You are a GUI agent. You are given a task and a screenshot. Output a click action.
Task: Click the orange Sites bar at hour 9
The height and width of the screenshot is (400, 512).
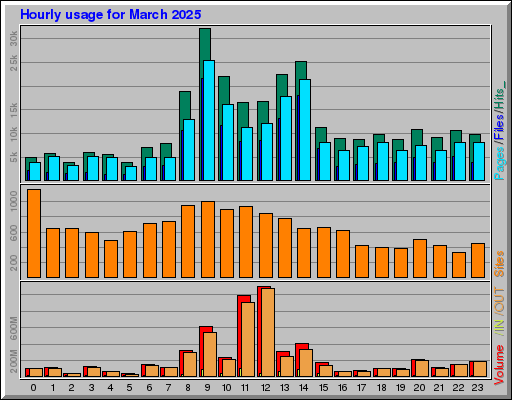click(x=208, y=239)
